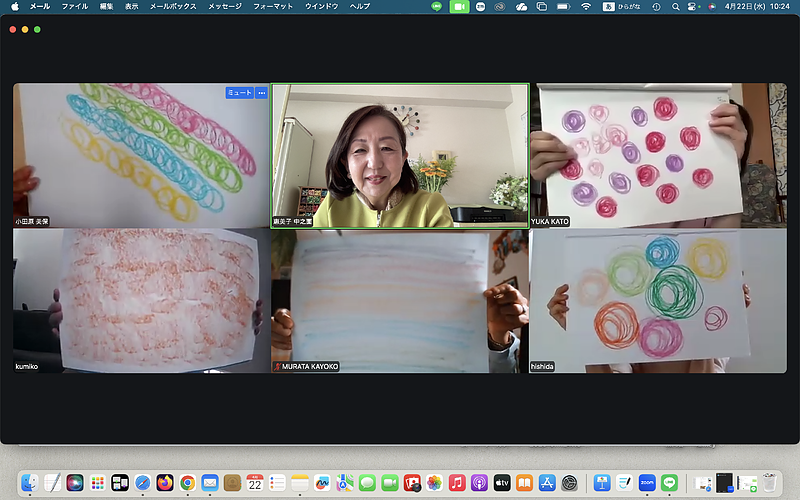Open the Mail app in the Dock
The image size is (800, 500).
pyautogui.click(x=210, y=482)
